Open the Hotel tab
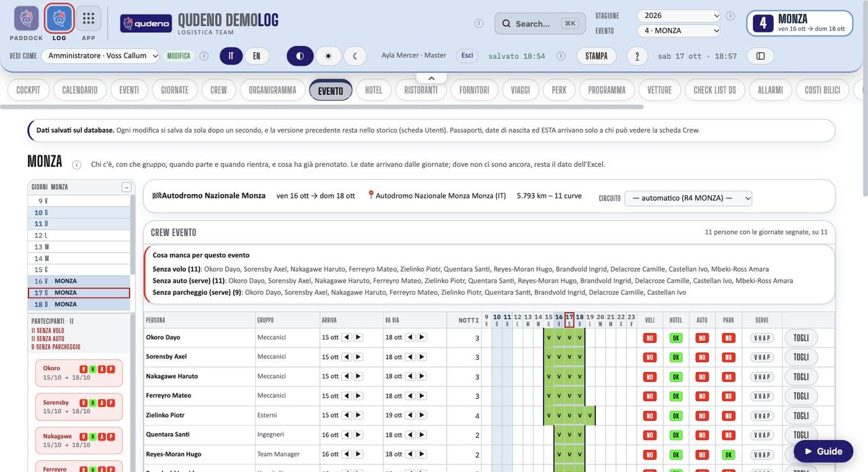Image resolution: width=868 pixels, height=472 pixels. [x=374, y=90]
